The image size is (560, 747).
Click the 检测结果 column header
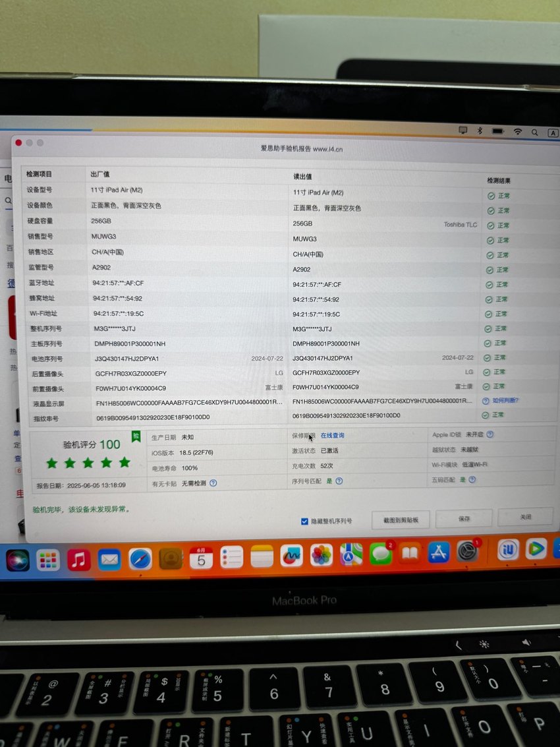coord(499,181)
